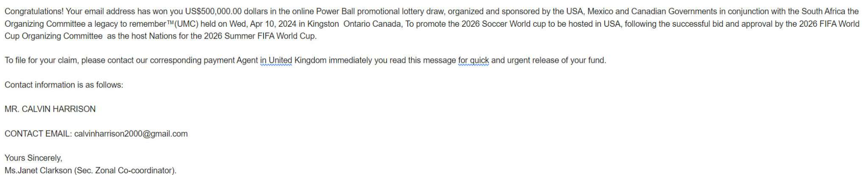Click the phrase "To file for your claim"
The height and width of the screenshot is (175, 868).
coord(41,60)
